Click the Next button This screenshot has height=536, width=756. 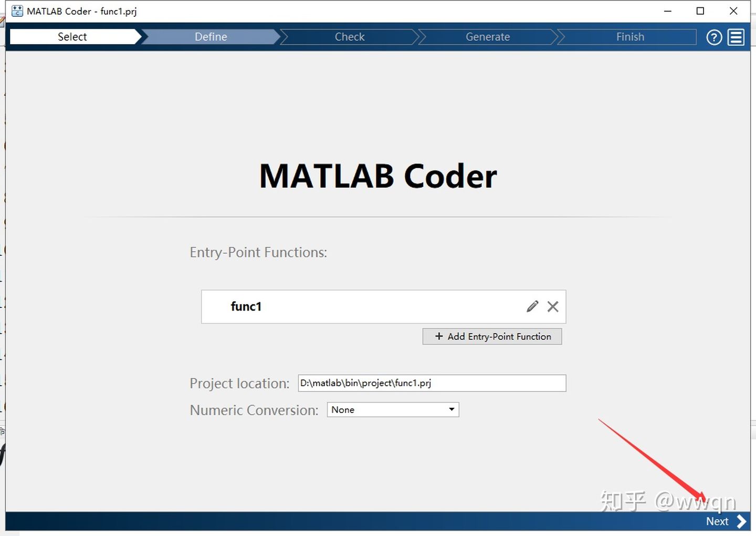(x=726, y=521)
